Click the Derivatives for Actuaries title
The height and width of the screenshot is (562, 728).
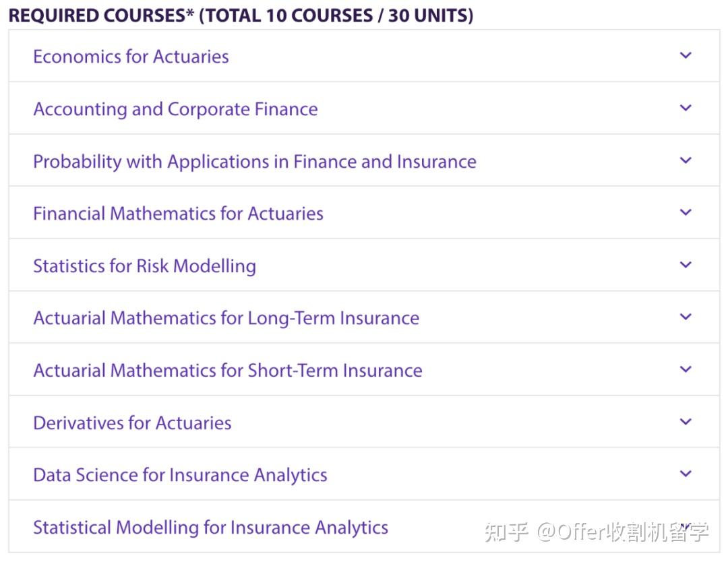[132, 423]
